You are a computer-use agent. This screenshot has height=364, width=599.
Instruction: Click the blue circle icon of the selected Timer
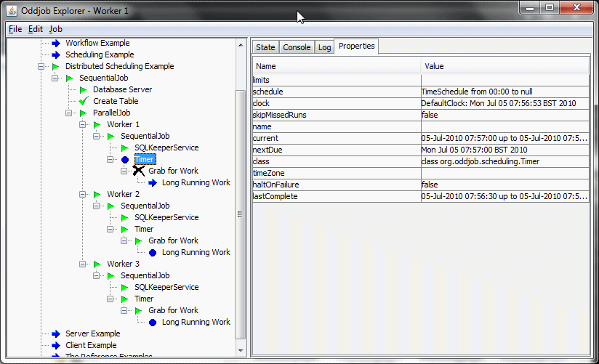tap(125, 159)
